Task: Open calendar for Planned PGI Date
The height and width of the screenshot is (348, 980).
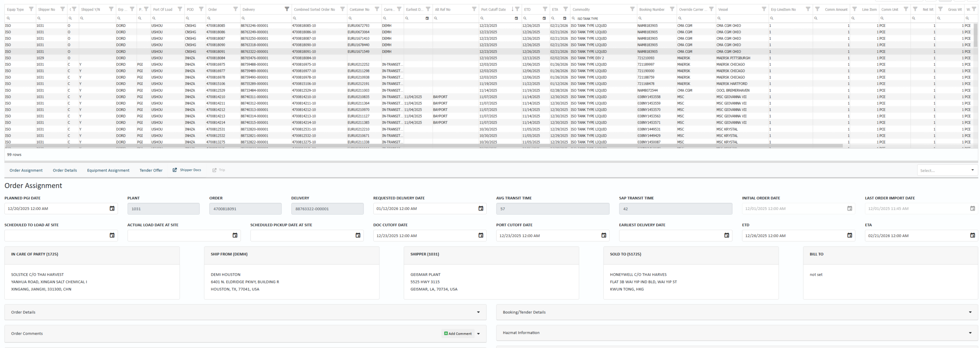Action: tap(112, 209)
